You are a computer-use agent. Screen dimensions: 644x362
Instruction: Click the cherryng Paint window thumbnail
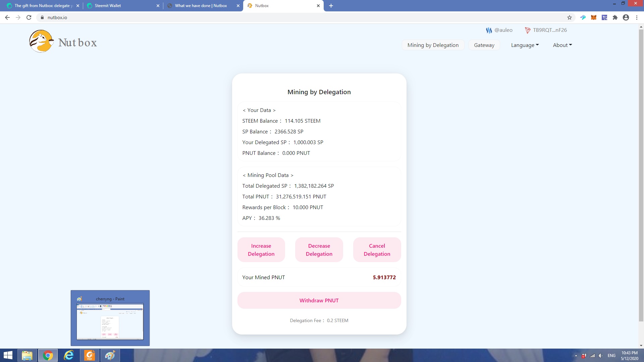pyautogui.click(x=110, y=321)
